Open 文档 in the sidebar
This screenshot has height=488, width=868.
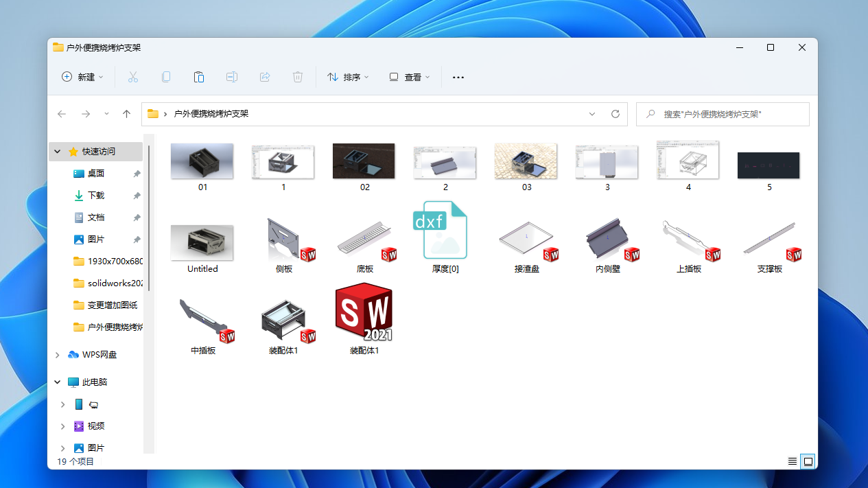click(95, 218)
